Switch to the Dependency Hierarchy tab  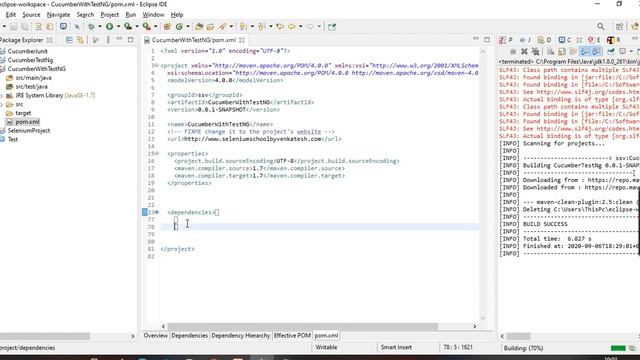241,336
